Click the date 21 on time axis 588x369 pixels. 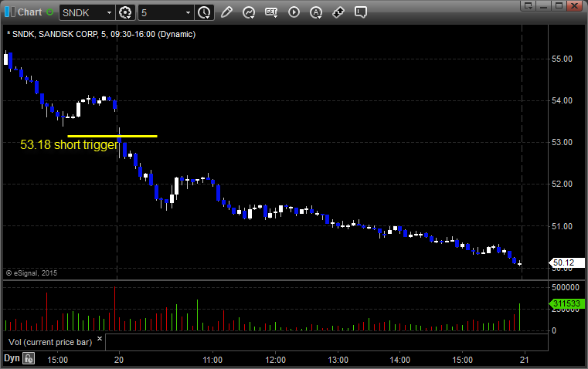[x=524, y=360]
